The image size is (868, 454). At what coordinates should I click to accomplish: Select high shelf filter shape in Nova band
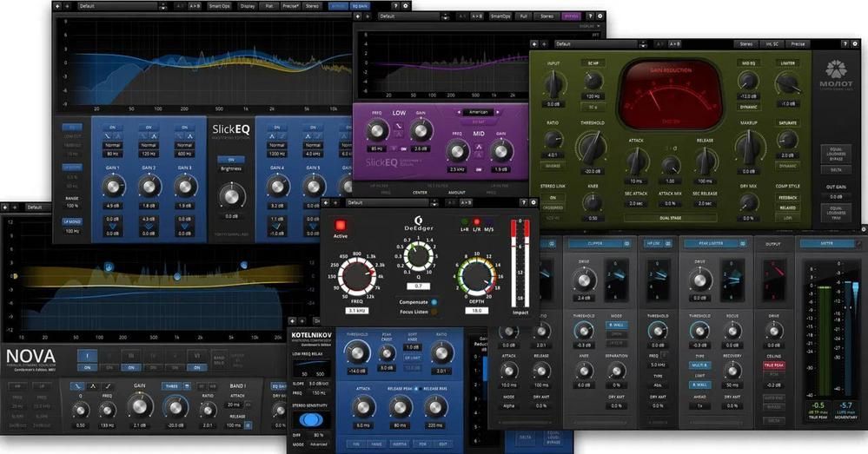pyautogui.click(x=108, y=386)
